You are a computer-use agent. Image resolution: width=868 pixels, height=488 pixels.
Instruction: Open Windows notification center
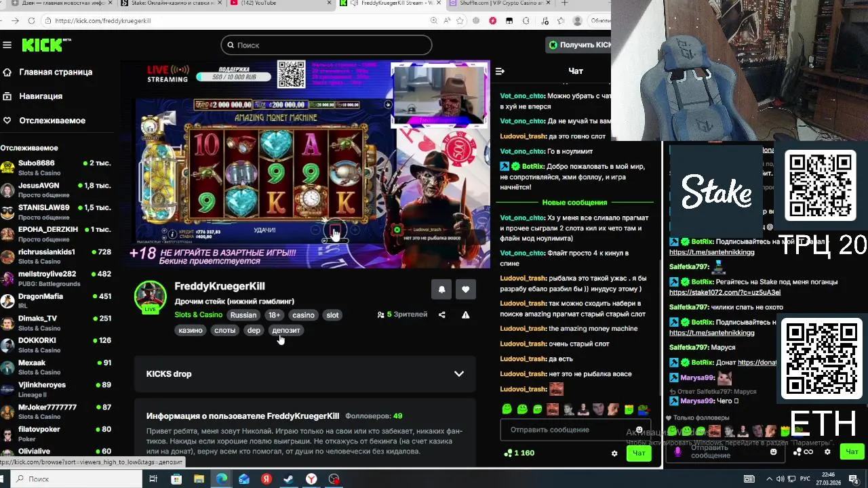[x=854, y=479]
